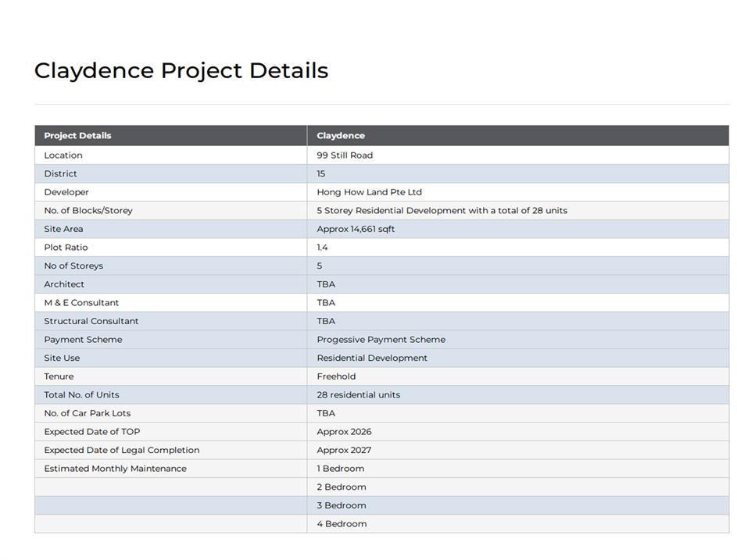
Task: Select the Freehold tenure value
Action: tap(336, 376)
